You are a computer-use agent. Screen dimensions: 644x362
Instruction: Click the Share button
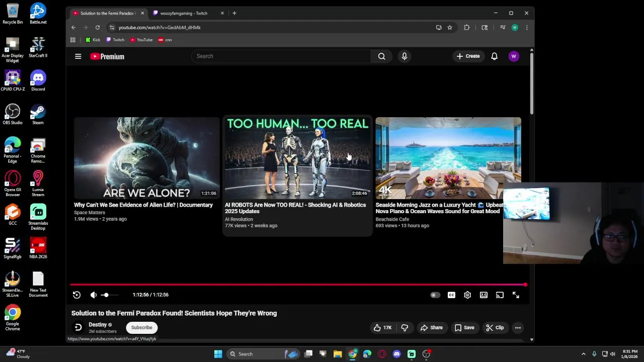click(431, 328)
